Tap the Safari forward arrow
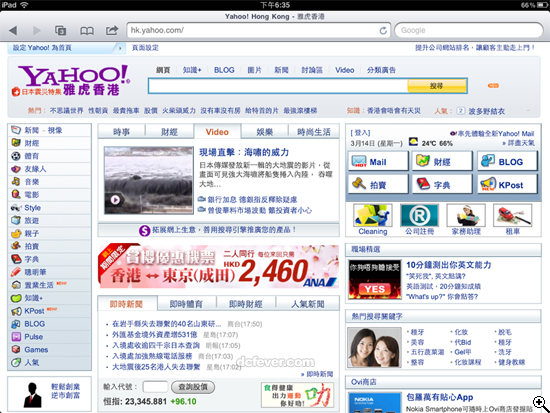The height and width of the screenshot is (413, 550). (x=36, y=31)
